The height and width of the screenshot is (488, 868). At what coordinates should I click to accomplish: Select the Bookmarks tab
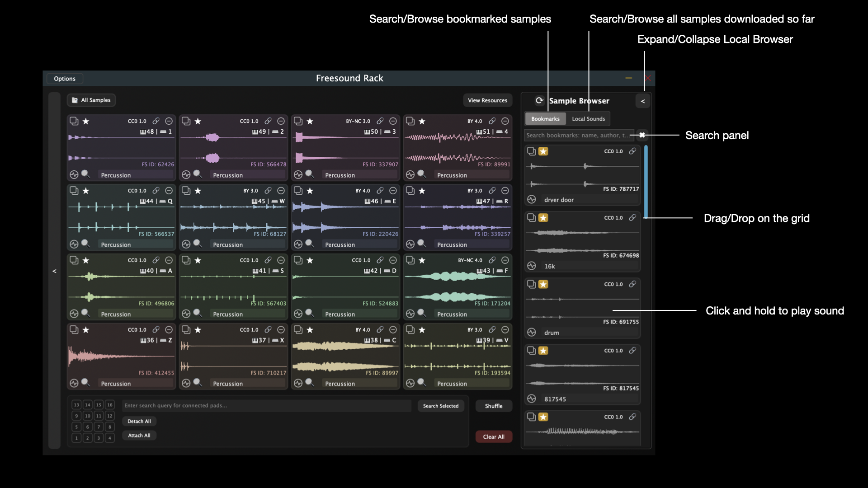click(x=545, y=119)
